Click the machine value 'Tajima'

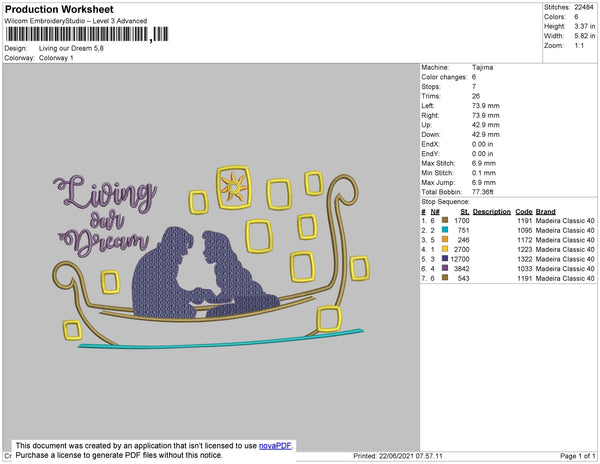pyautogui.click(x=482, y=67)
